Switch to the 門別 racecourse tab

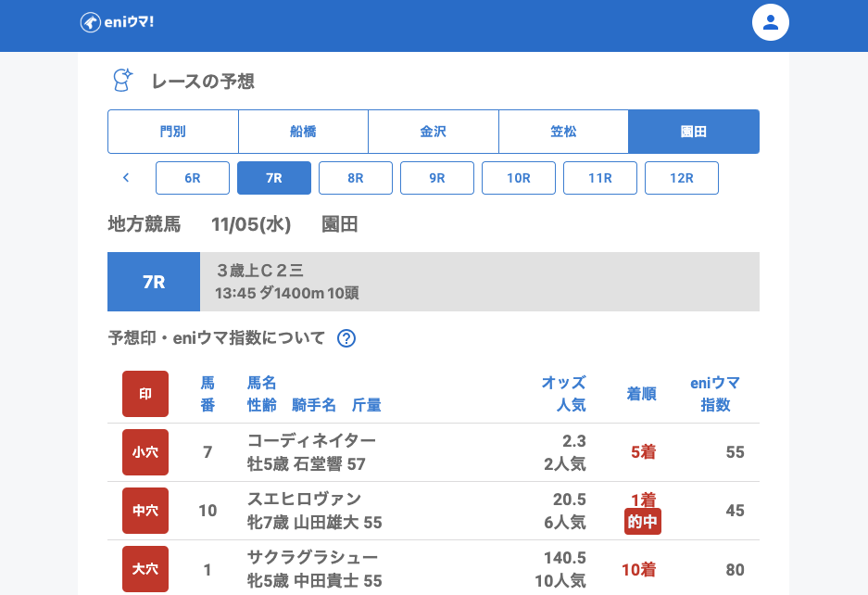pyautogui.click(x=173, y=132)
